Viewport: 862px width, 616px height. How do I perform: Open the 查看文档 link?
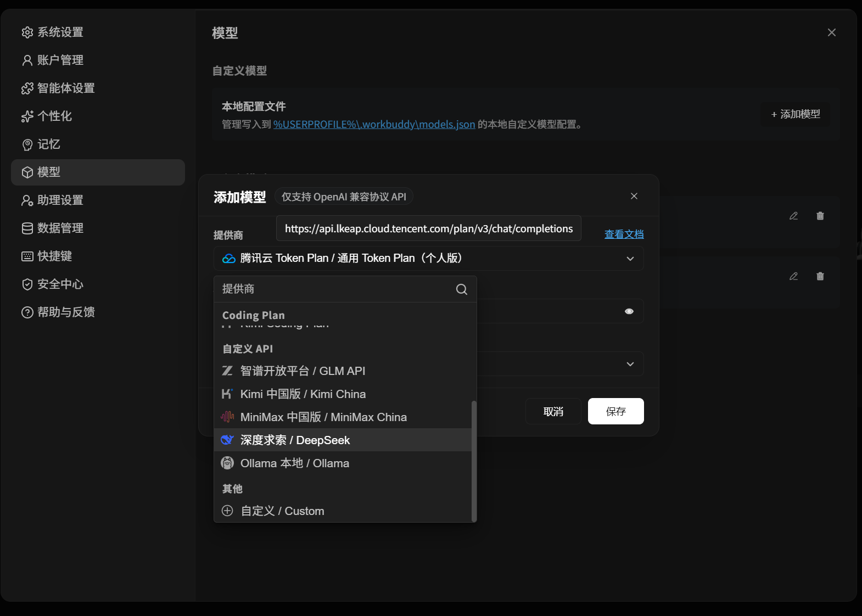(x=624, y=234)
